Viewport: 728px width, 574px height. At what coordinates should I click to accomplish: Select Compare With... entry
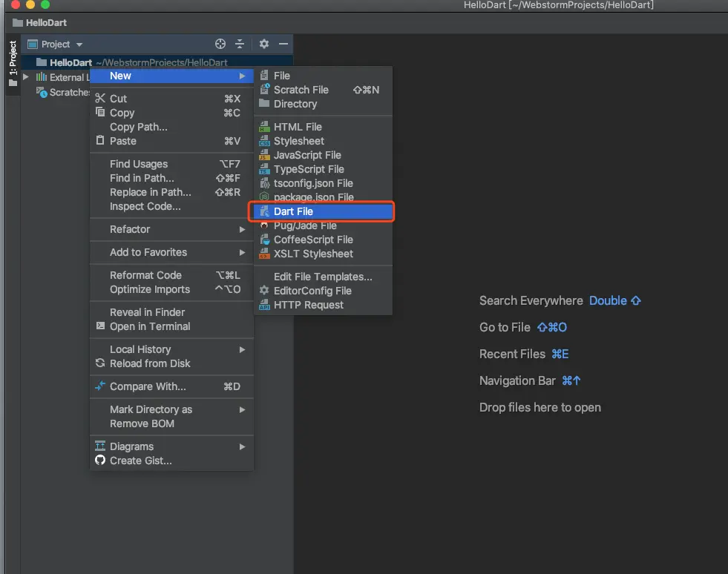(171, 386)
